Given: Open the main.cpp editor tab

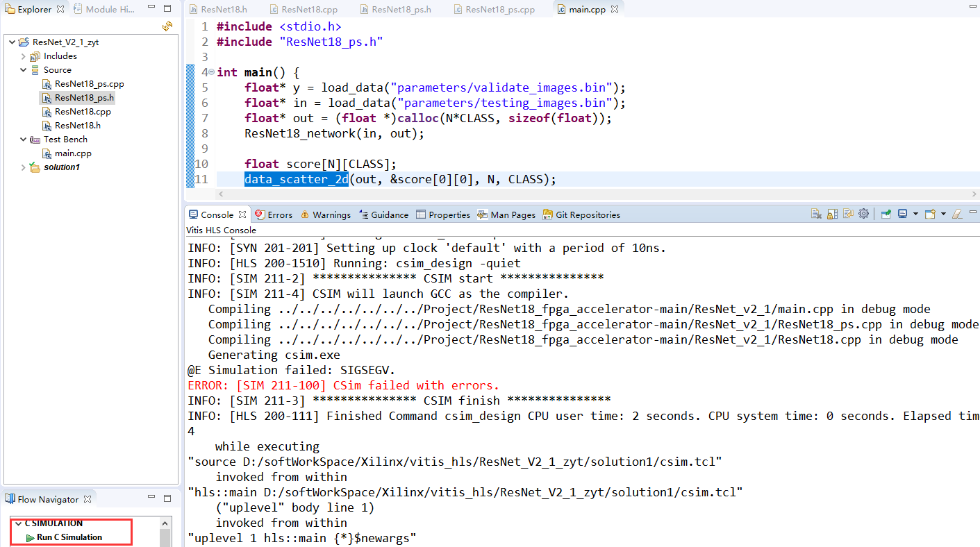Looking at the screenshot, I should 588,8.
